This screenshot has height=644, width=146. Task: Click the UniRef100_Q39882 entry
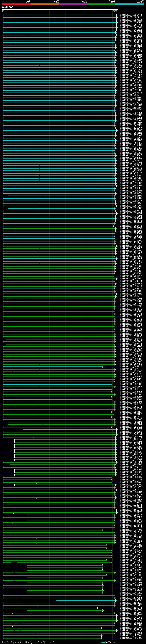pos(131,35)
